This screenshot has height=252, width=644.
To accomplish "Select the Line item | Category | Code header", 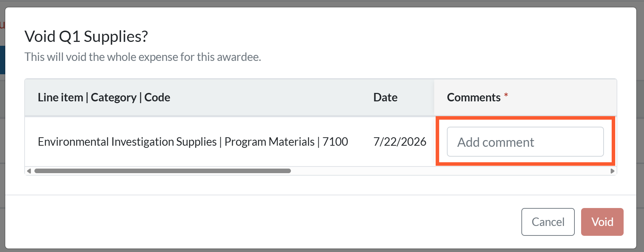I will (104, 97).
